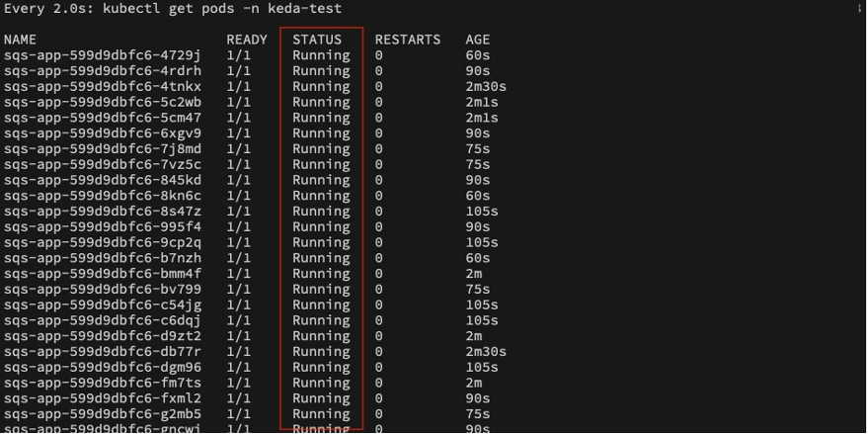Click the RESTARTS column header
This screenshot has width=868, height=434.
click(x=408, y=40)
